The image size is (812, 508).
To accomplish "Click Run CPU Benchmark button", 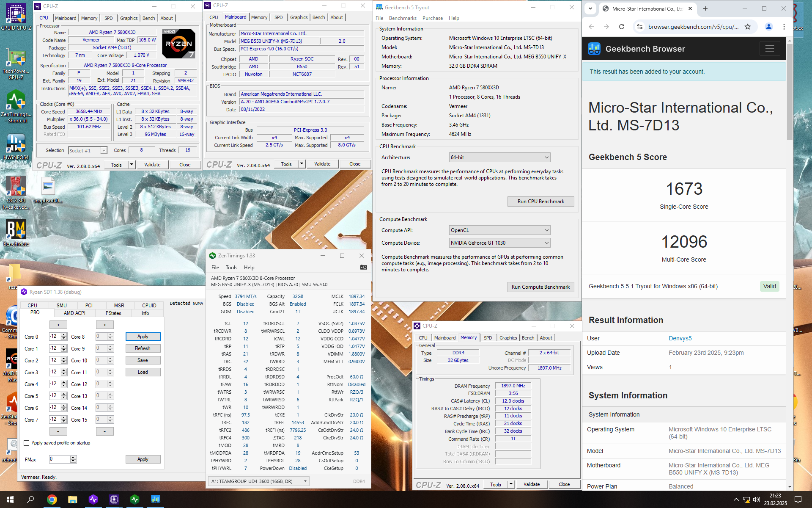I will pyautogui.click(x=540, y=202).
